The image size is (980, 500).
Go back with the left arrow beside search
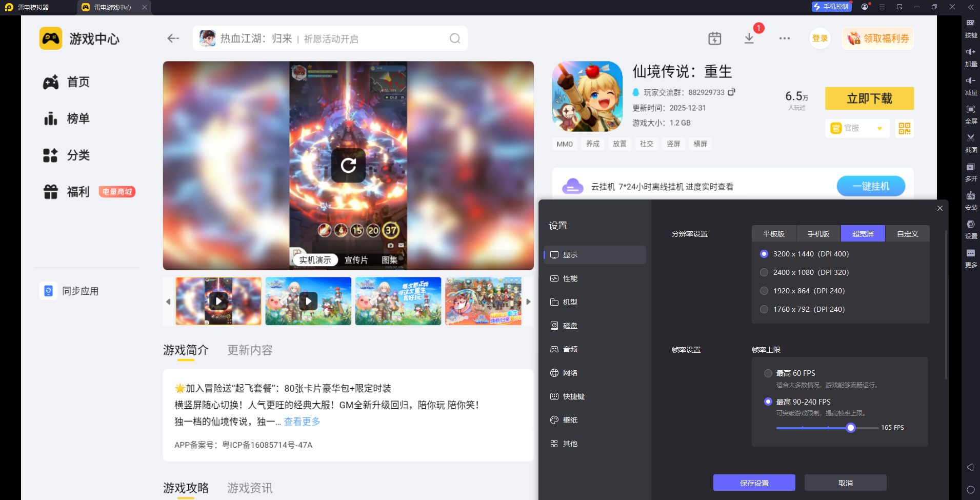coord(173,38)
